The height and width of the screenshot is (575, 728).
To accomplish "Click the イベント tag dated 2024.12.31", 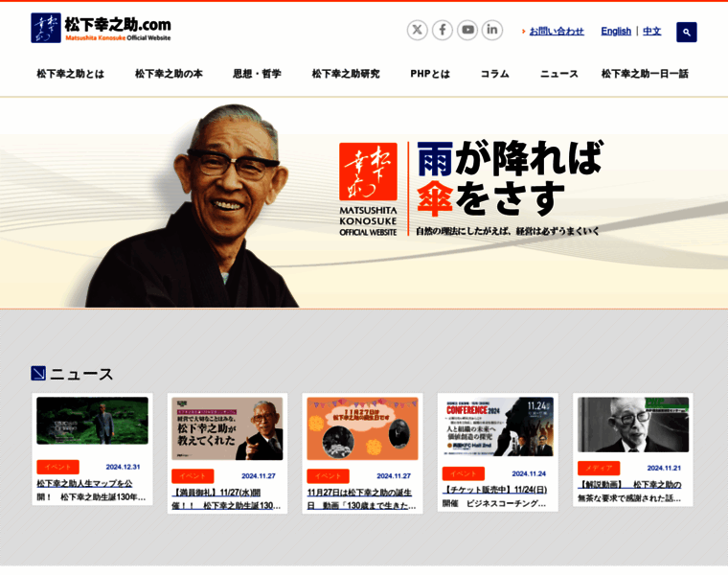I will (58, 467).
